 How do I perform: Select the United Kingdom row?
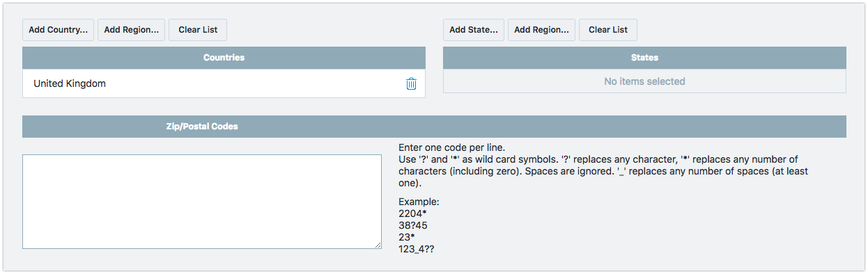[224, 83]
